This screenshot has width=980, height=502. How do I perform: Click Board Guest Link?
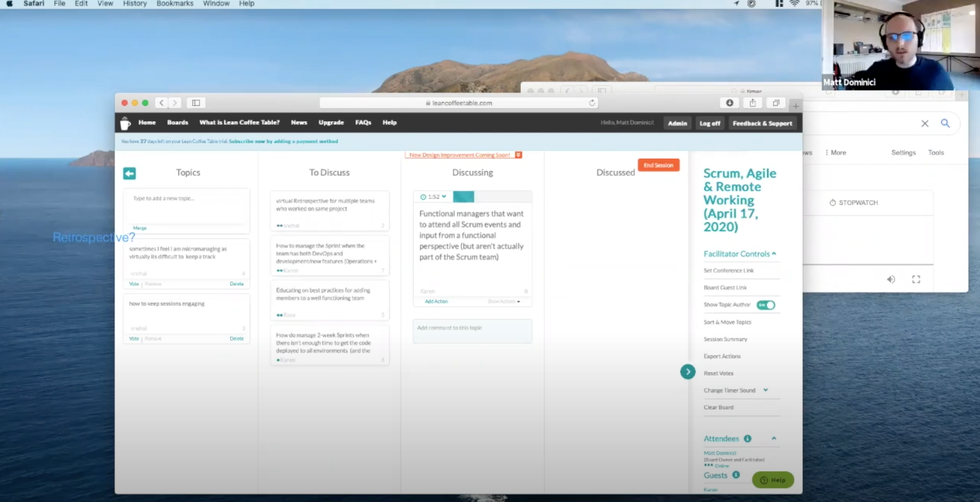click(x=725, y=288)
